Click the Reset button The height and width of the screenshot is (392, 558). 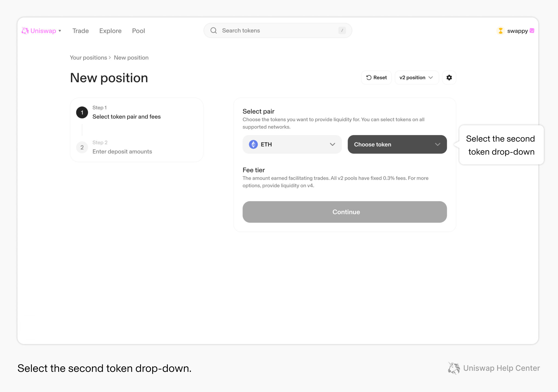(x=376, y=78)
